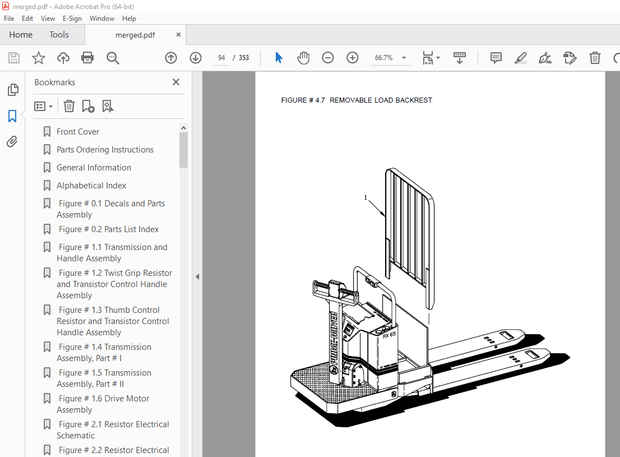Click the 66.7% zoom value field
The image size is (620, 457).
click(384, 58)
